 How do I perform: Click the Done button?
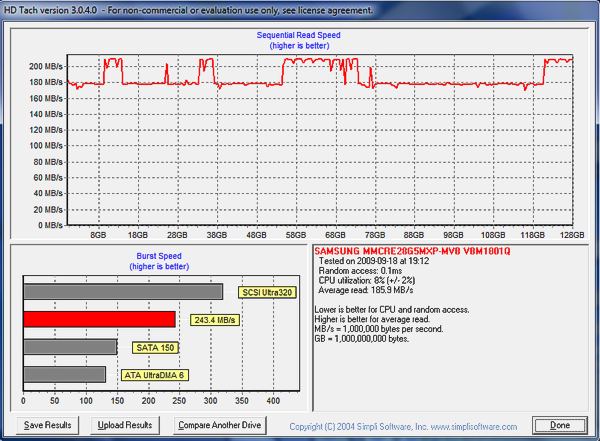pos(560,425)
